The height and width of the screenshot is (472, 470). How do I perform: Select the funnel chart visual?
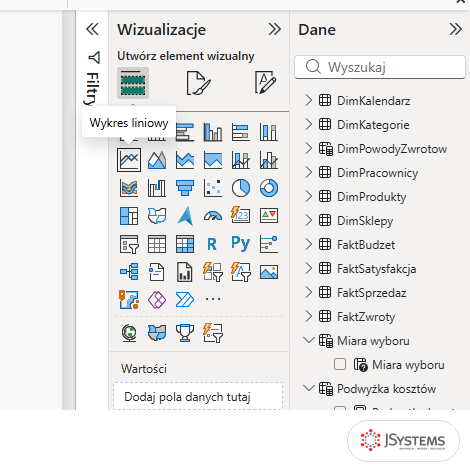point(185,188)
